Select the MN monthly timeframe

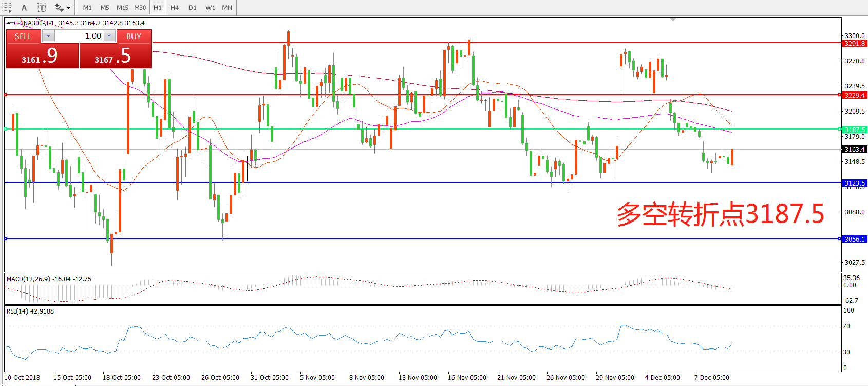click(227, 8)
